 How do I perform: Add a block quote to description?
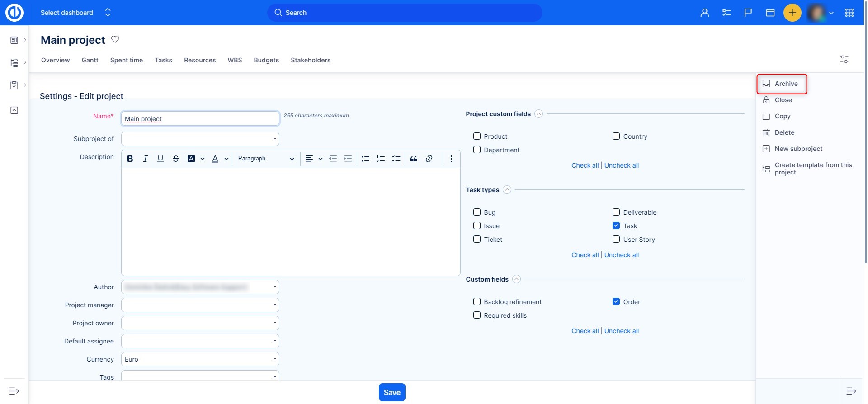coord(414,159)
